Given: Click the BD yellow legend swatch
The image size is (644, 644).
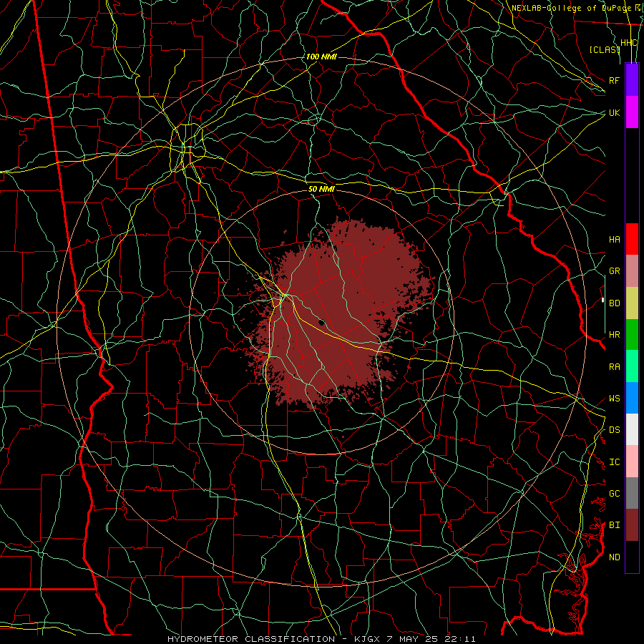Looking at the screenshot, I should pyautogui.click(x=632, y=303).
